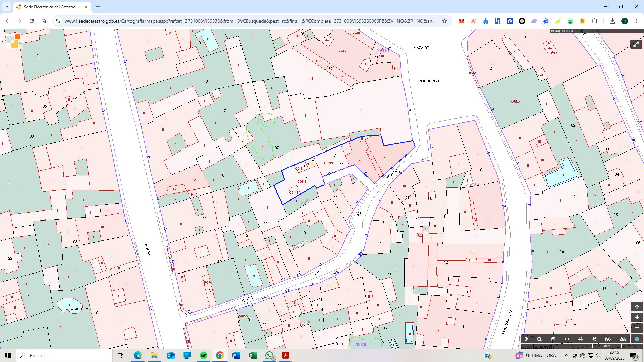The width and height of the screenshot is (644, 362).
Task: Click the COMUN KPS label on the map
Action: tap(79, 309)
